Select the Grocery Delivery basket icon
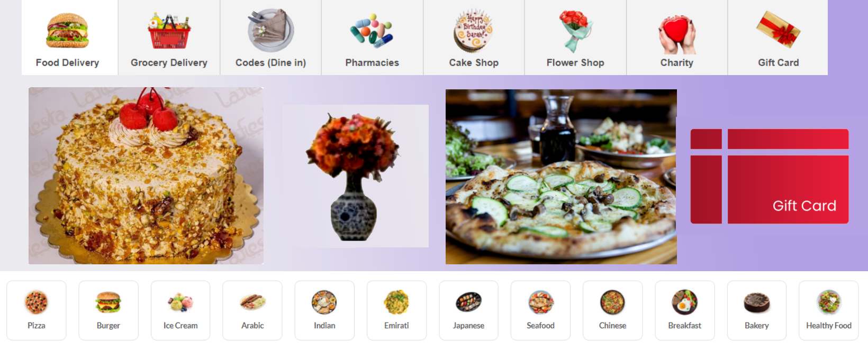Screen dimensions: 868x351 tap(169, 31)
